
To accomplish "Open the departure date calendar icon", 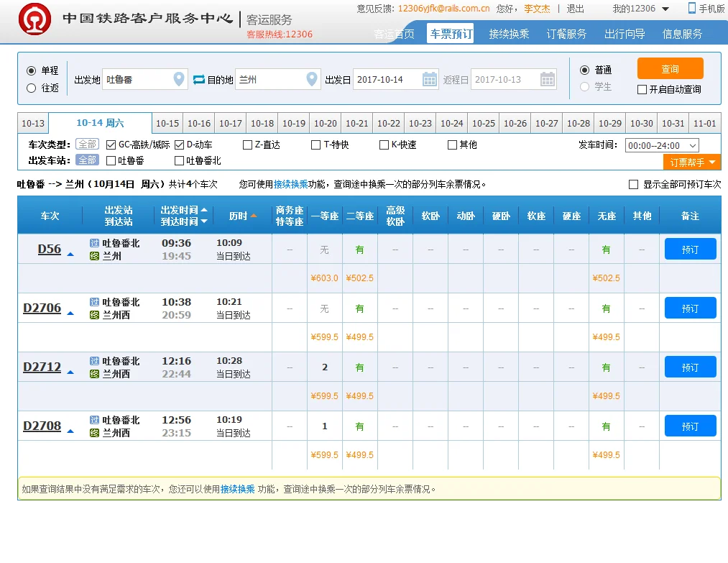I will pyautogui.click(x=429, y=79).
